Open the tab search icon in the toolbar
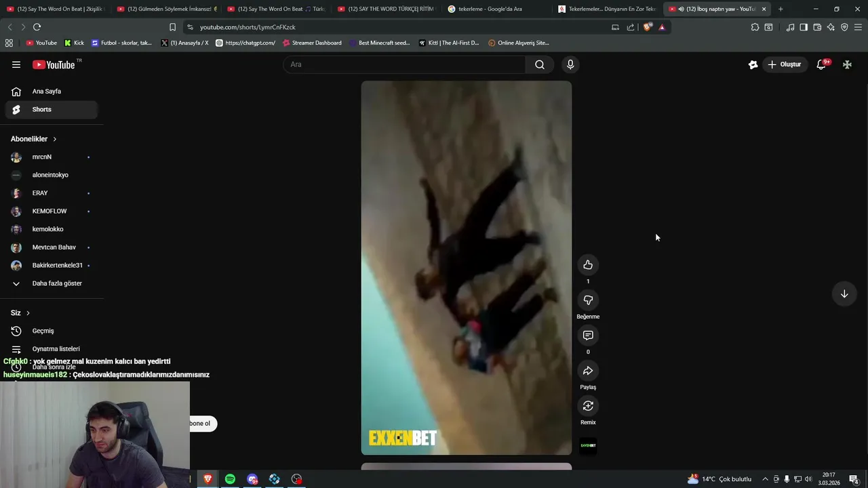Viewport: 868px width, 488px height. [x=768, y=27]
